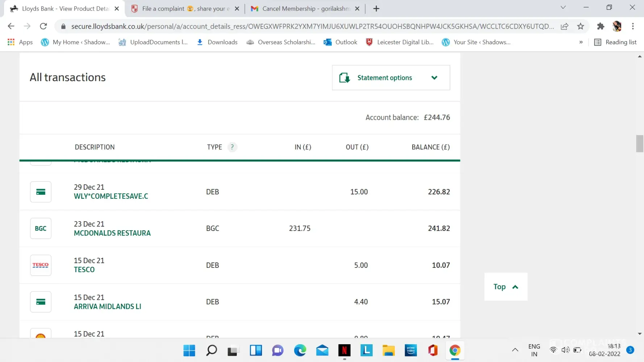Open the MCDONALDS RESTAURA transaction details
The height and width of the screenshot is (362, 644).
click(112, 233)
